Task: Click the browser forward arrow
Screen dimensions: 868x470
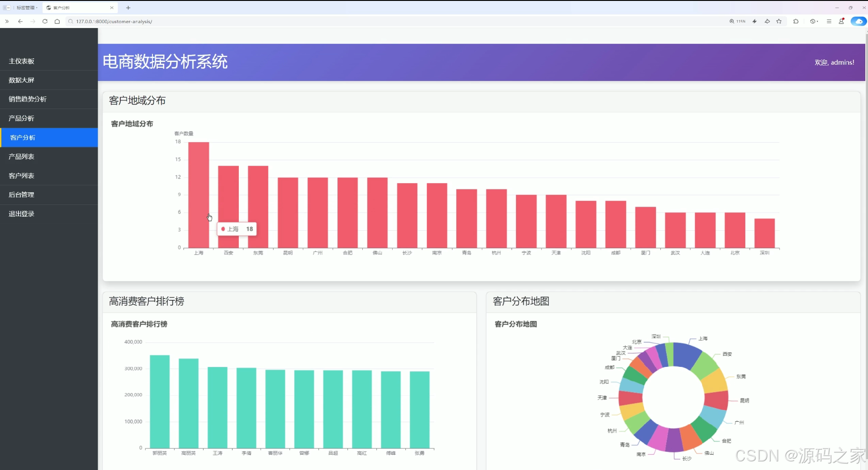Action: (33, 21)
